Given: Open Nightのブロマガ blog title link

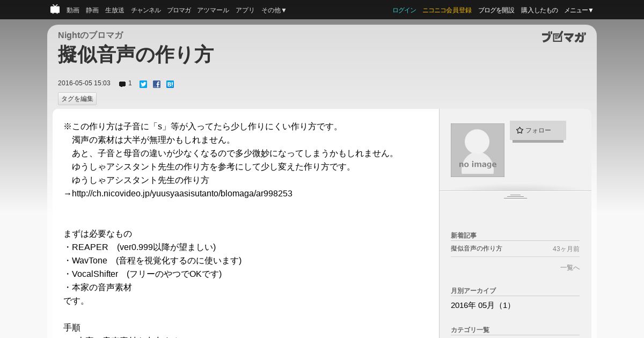Looking at the screenshot, I should coord(91,35).
